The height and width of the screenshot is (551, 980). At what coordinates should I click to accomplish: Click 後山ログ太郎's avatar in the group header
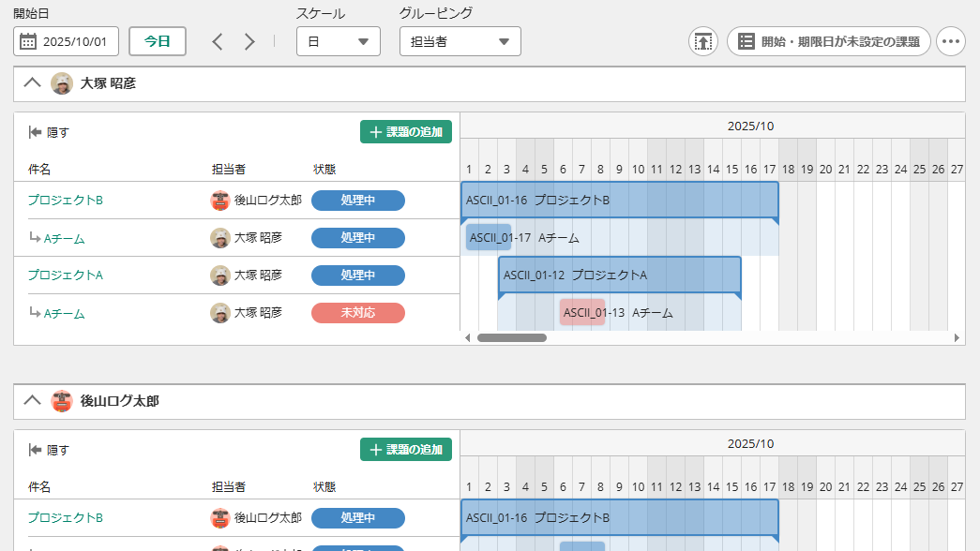(x=62, y=401)
